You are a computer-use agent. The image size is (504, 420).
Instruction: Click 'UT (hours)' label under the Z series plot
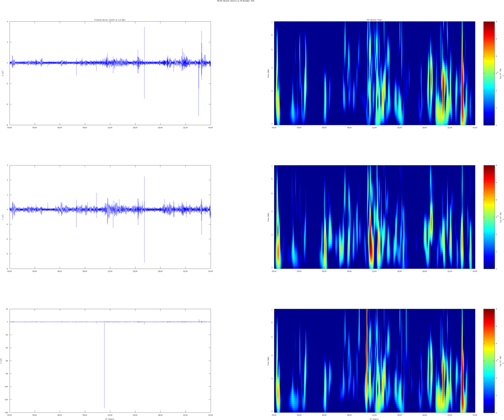(110, 419)
